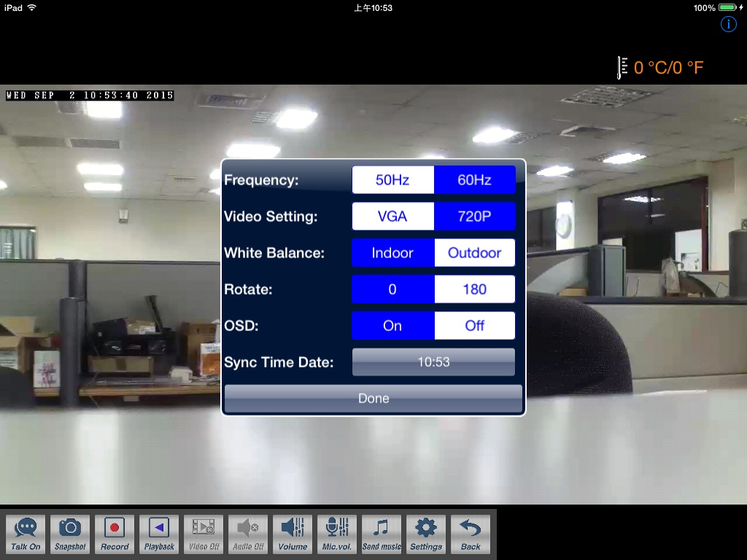Open Playback from the toolbar
Viewport: 747px width, 560px height.
coord(159,534)
